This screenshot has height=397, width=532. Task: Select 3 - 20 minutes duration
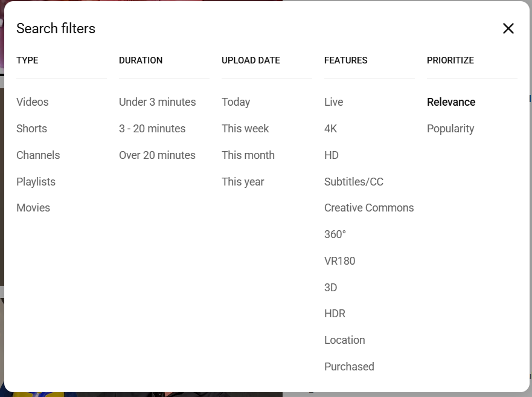(x=152, y=129)
